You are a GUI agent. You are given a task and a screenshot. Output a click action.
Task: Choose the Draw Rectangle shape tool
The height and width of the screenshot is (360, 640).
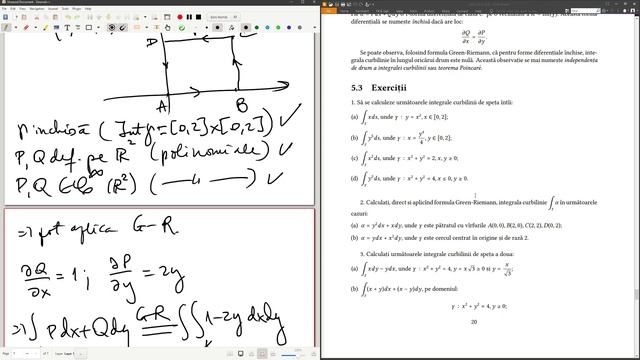click(89, 28)
